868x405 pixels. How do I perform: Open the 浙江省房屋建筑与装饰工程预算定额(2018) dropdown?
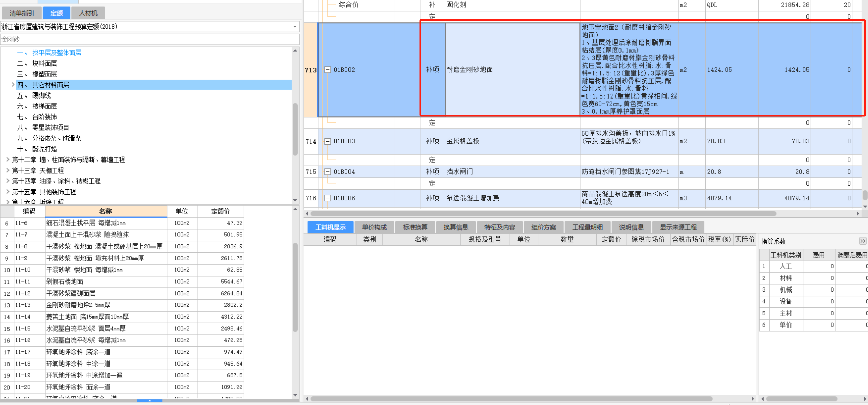295,27
